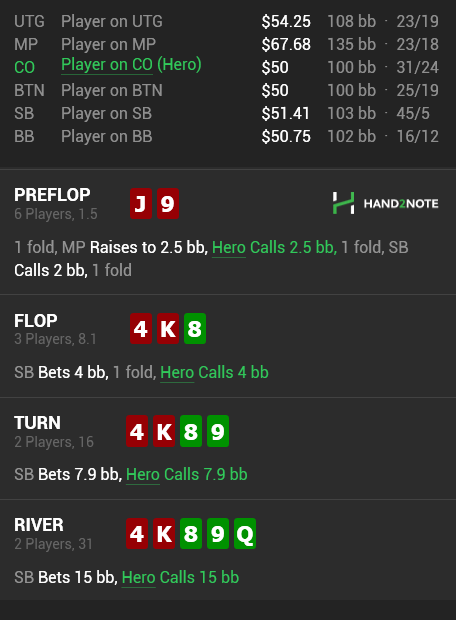The height and width of the screenshot is (620, 456).
Task: Open the Player on CO (Hero) link
Action: (131, 65)
